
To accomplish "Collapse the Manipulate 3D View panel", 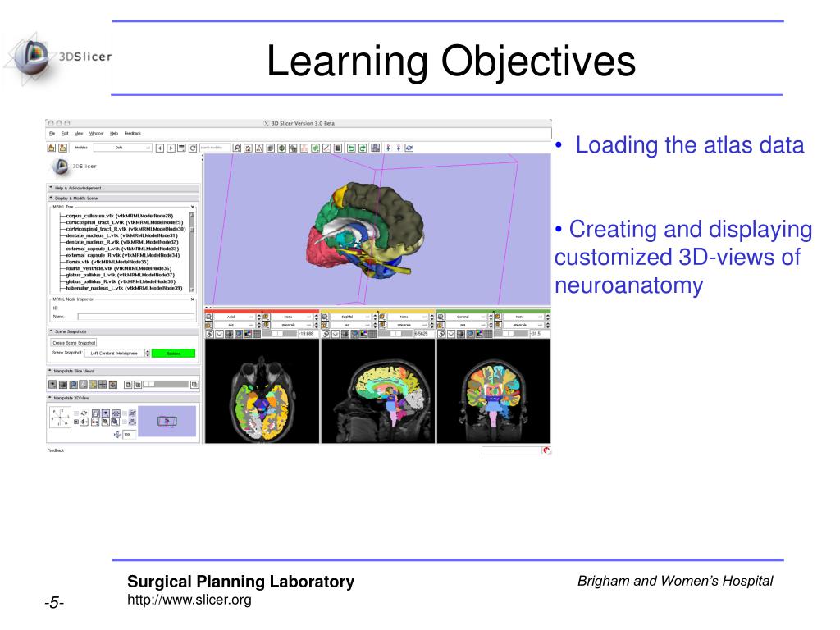I will [123, 398].
